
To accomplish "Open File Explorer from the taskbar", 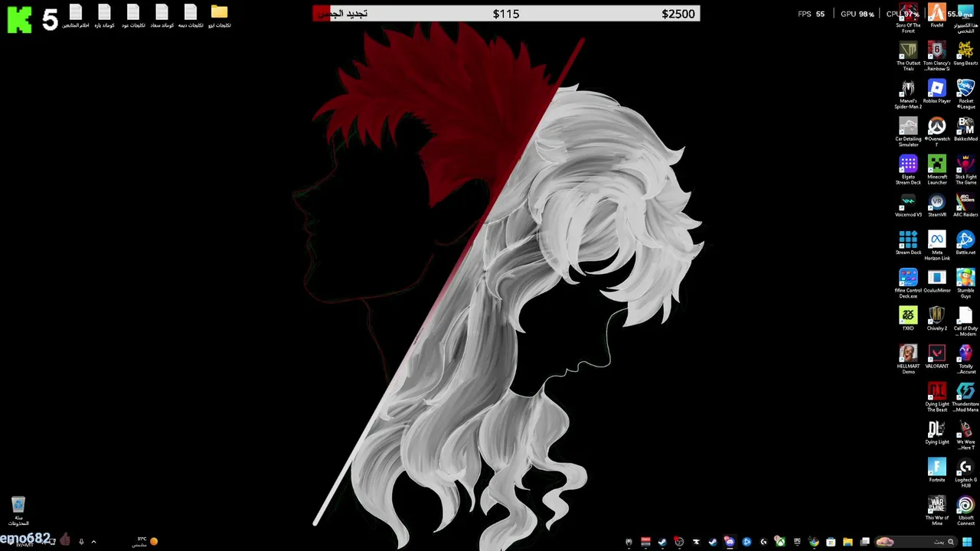I will coord(848,542).
